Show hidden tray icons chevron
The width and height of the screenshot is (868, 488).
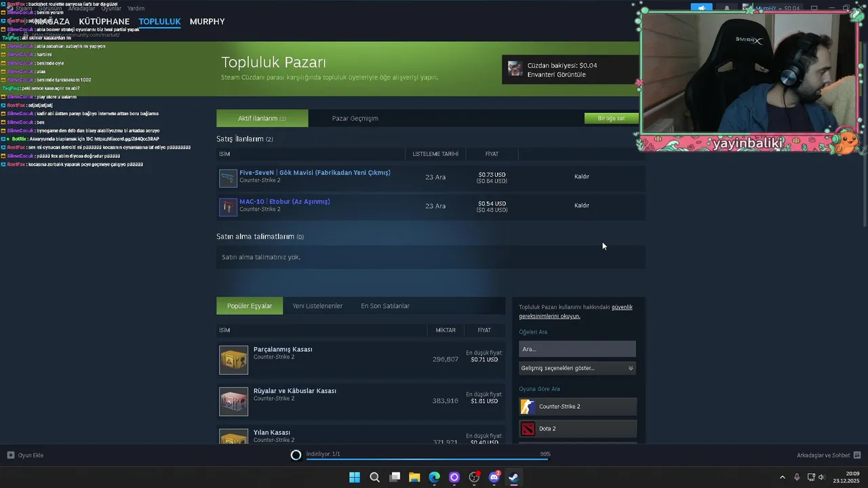coord(782,477)
